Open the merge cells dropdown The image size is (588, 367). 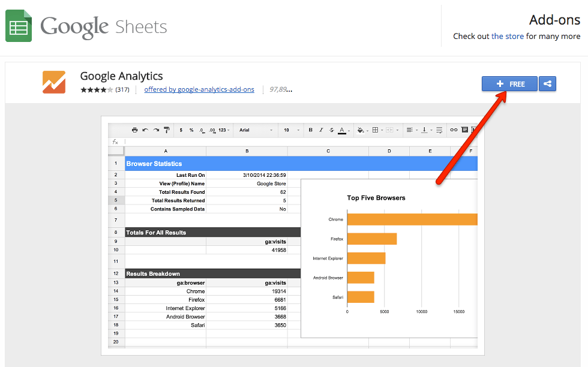(x=392, y=130)
